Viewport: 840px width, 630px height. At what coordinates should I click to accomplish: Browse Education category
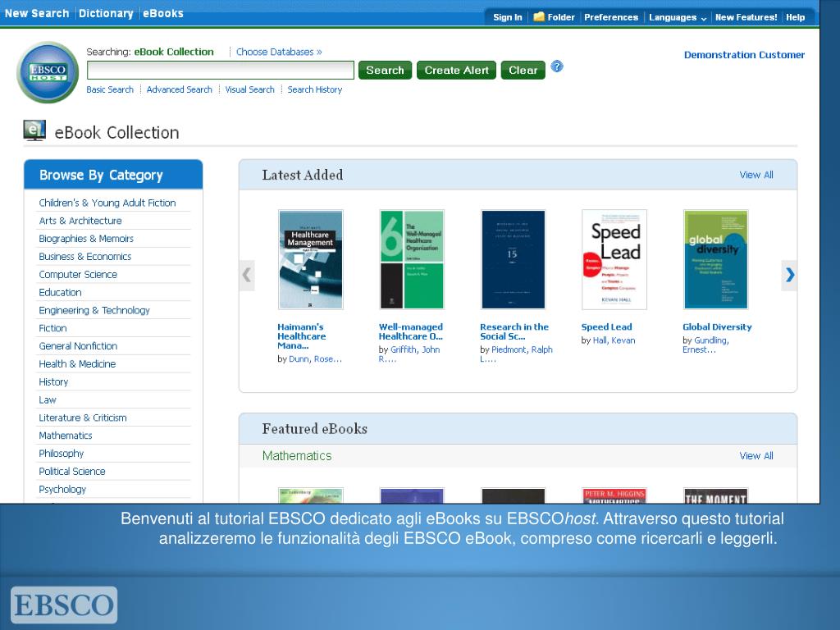61,293
